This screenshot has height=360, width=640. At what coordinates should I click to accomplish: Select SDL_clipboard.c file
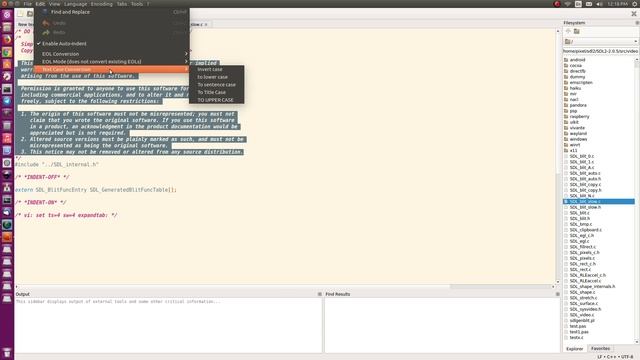(585, 230)
